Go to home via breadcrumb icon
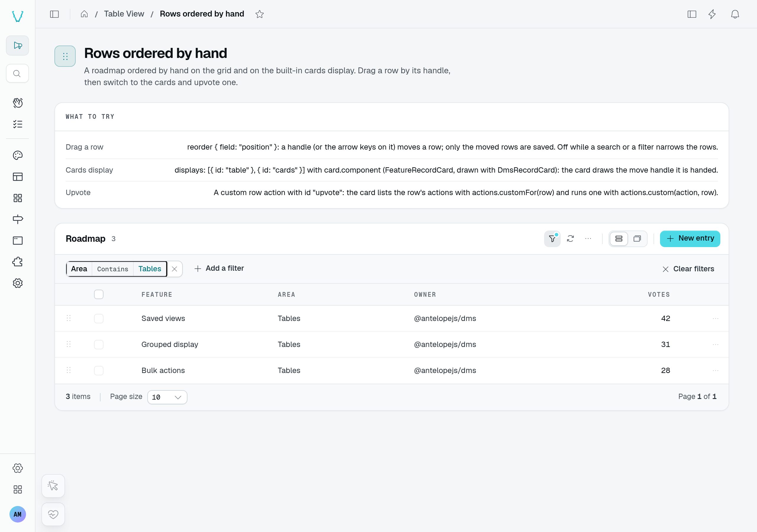The height and width of the screenshot is (532, 757). [x=84, y=14]
